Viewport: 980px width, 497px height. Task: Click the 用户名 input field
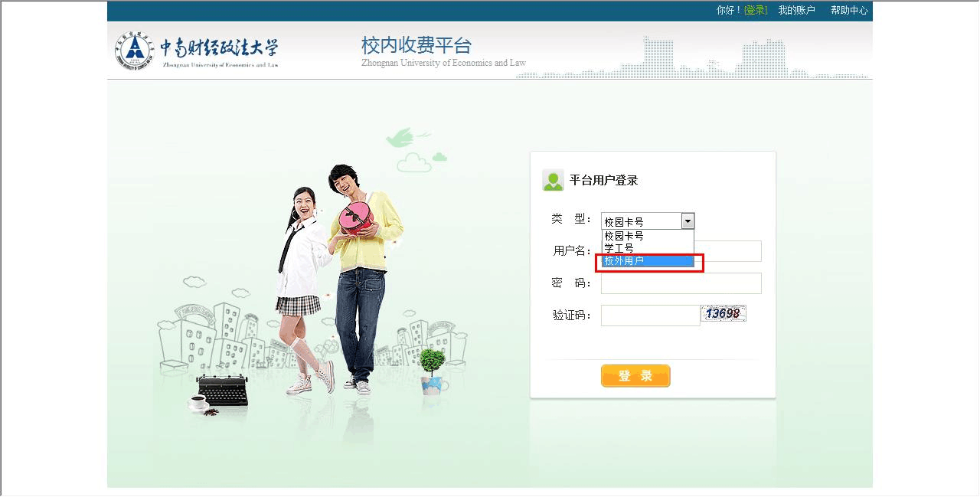tap(727, 251)
